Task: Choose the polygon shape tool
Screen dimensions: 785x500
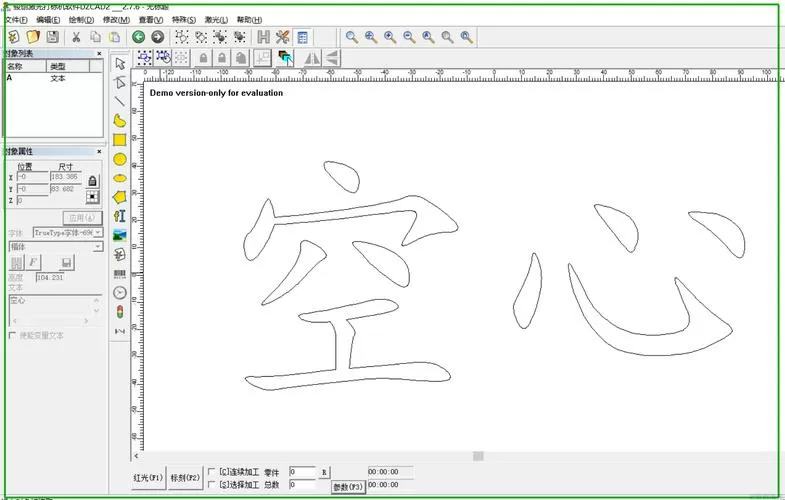Action: [120, 197]
